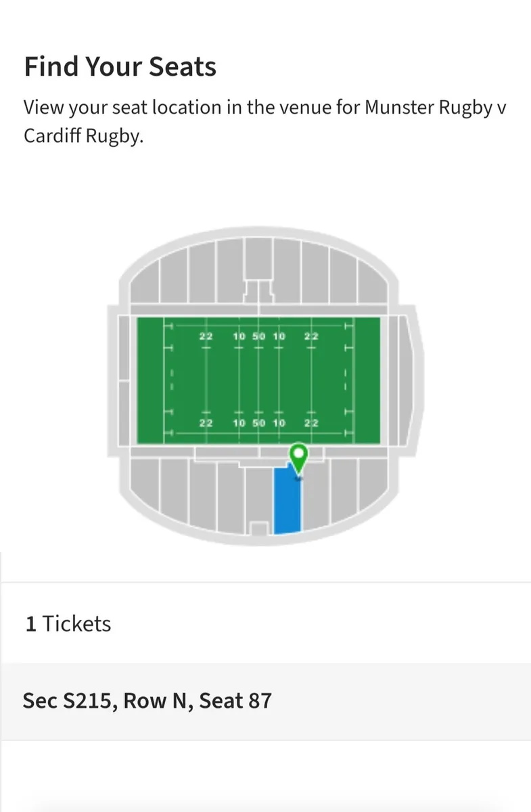Viewport: 531px width, 812px height.
Task: Click the right dark green in-goal area
Action: point(367,380)
